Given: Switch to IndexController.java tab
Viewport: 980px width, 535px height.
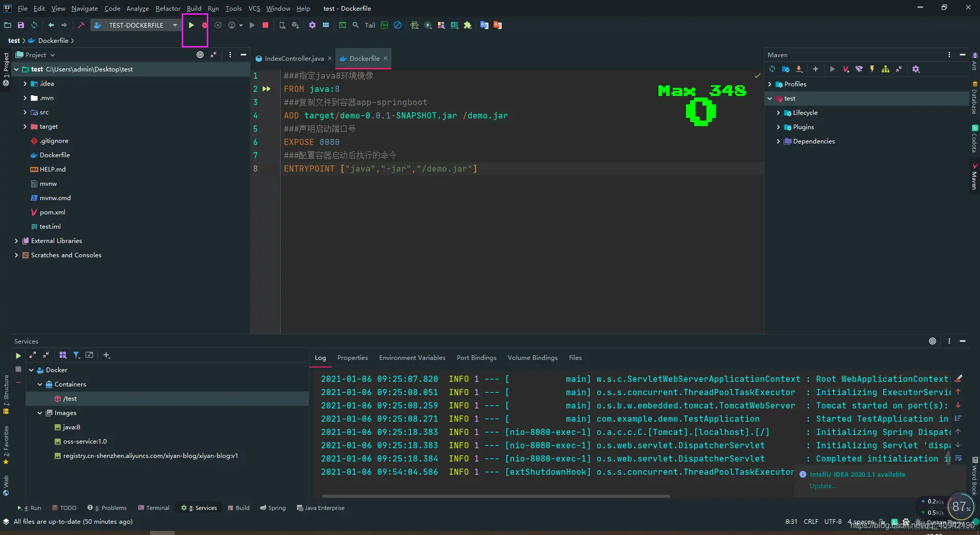Looking at the screenshot, I should pos(294,58).
